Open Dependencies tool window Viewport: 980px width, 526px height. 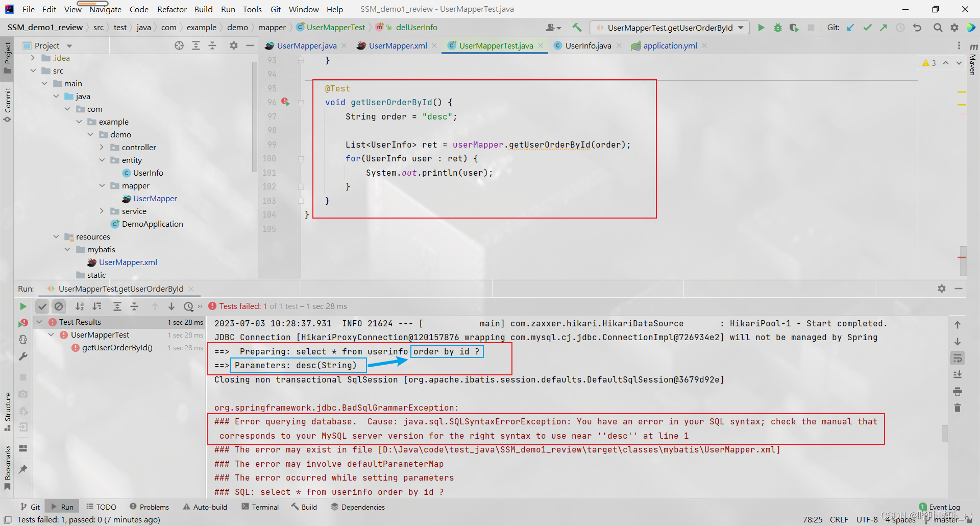click(357, 507)
